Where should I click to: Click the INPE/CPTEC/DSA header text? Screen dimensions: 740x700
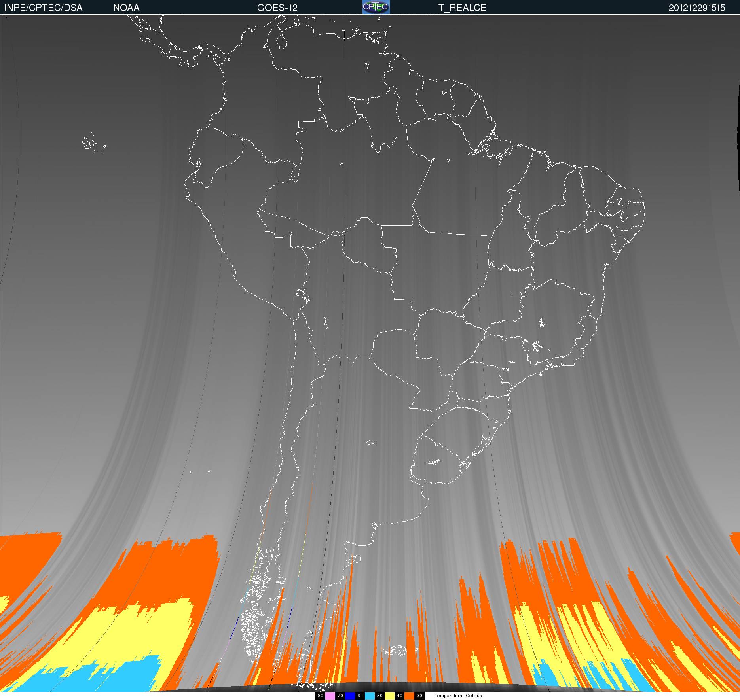(43, 8)
